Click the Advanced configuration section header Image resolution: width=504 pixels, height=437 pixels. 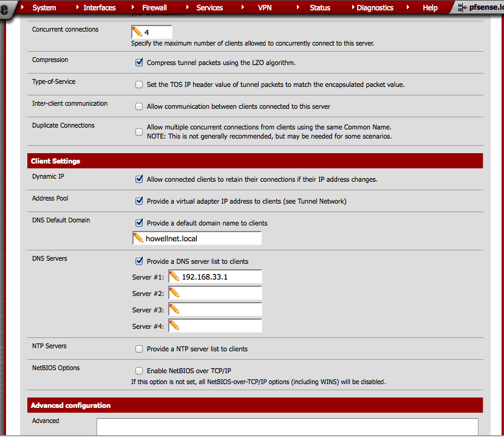(255, 405)
